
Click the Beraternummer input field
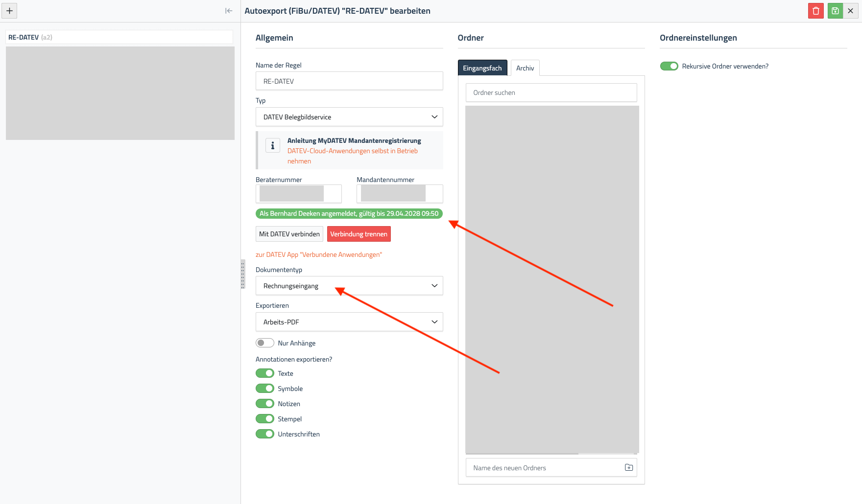(x=299, y=194)
